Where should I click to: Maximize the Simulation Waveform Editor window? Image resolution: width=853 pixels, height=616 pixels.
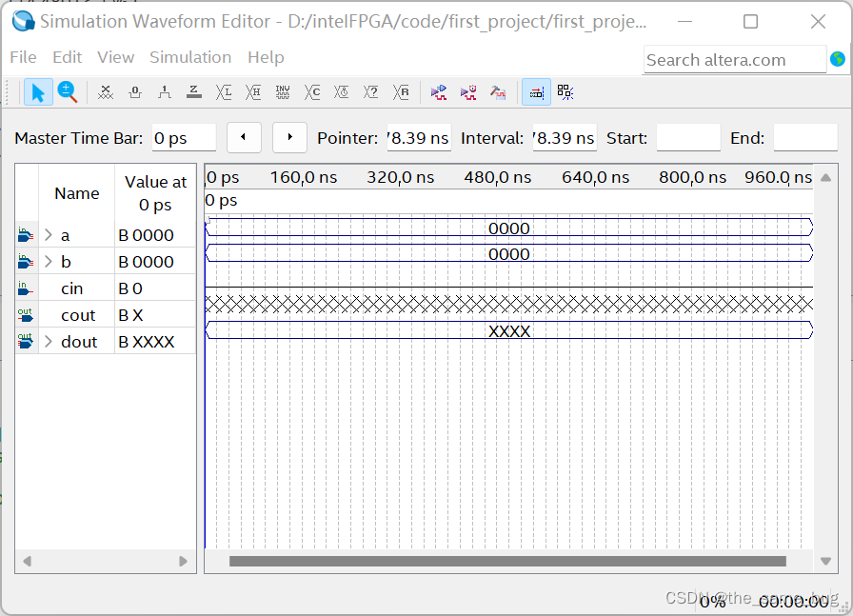coord(751,21)
